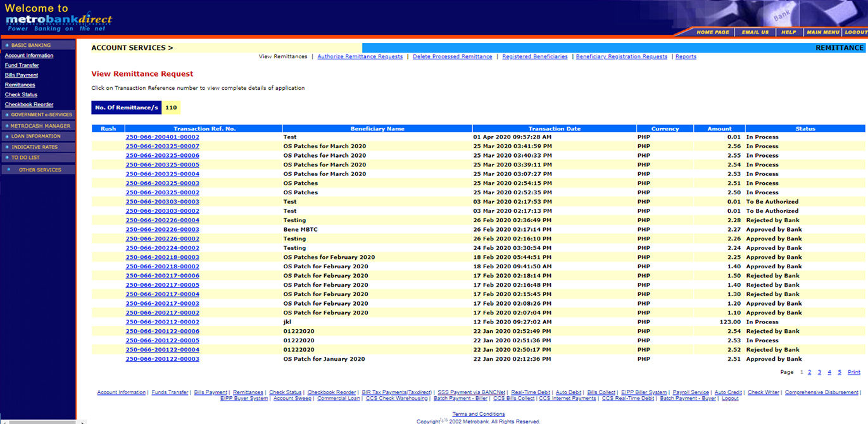The image size is (868, 424).
Task: Click the metrobankdirect logo
Action: [x=57, y=20]
